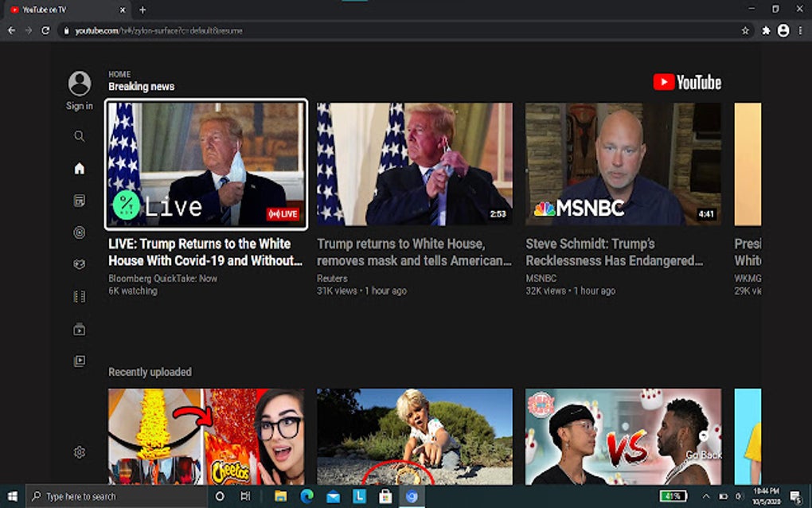Open Microsoft Store on the taskbar

[385, 496]
